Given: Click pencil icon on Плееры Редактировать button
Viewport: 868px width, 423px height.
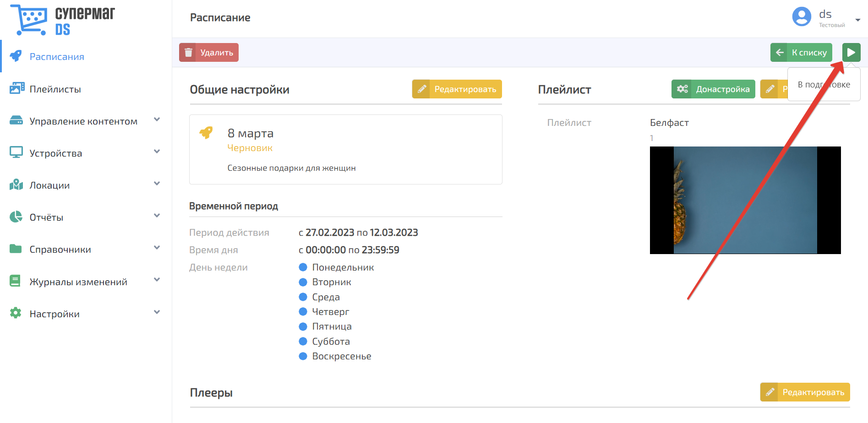Looking at the screenshot, I should [x=770, y=392].
